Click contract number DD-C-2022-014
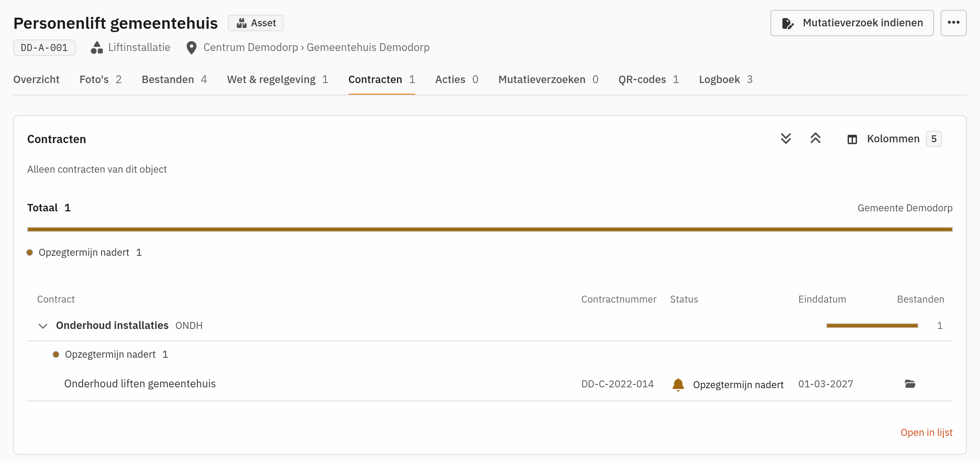The image size is (980, 463). pyautogui.click(x=617, y=384)
